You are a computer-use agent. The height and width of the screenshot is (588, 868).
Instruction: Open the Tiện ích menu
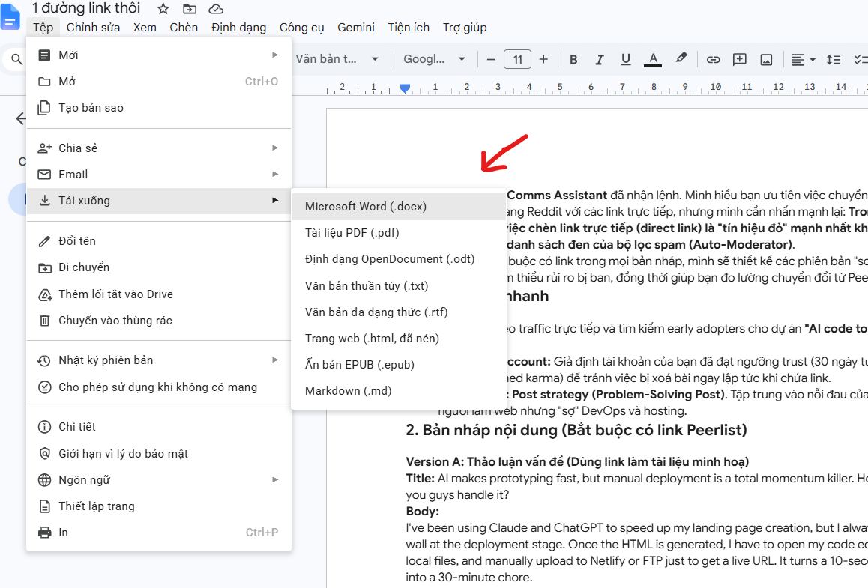pos(409,28)
